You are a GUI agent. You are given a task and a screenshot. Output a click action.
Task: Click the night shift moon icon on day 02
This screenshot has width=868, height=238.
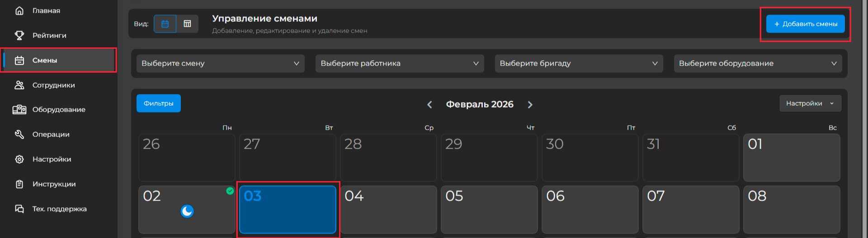[187, 211]
